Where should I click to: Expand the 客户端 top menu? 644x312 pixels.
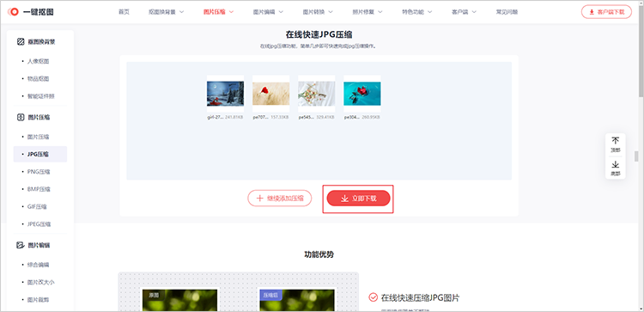pos(464,12)
